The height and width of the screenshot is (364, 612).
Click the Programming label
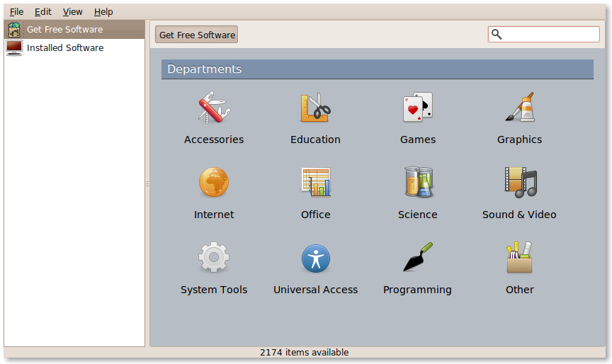(x=417, y=290)
